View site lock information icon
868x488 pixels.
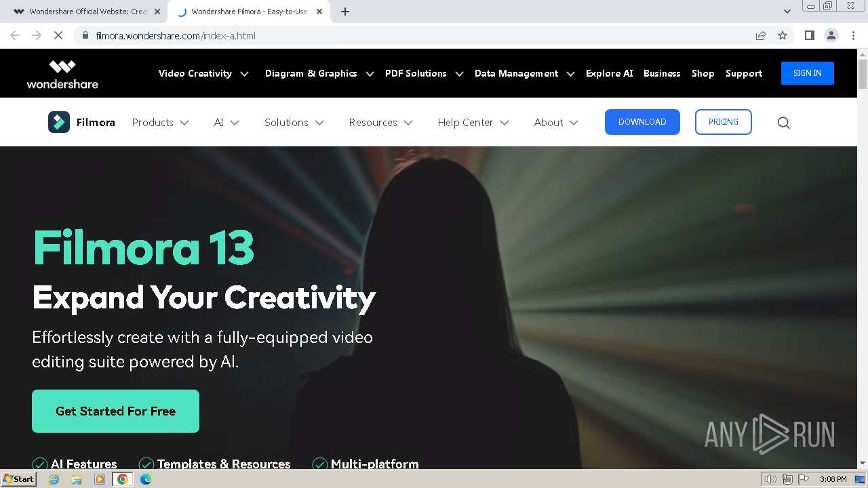pos(85,35)
